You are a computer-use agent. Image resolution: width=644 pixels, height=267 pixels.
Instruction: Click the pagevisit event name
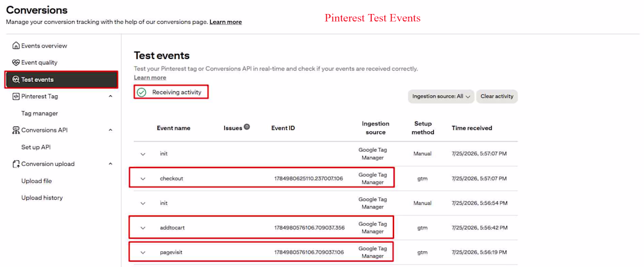(171, 252)
